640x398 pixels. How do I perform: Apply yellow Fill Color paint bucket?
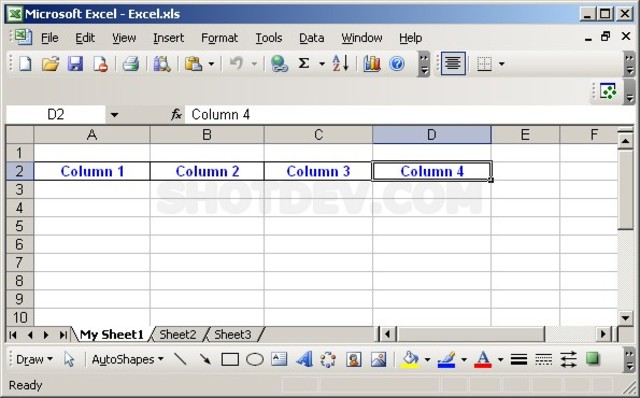click(410, 360)
